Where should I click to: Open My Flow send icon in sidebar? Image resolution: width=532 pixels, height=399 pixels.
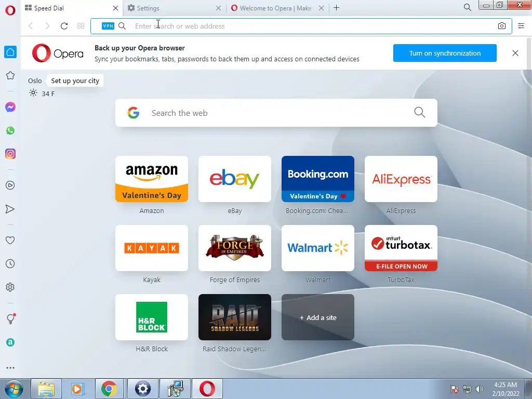coord(10,209)
